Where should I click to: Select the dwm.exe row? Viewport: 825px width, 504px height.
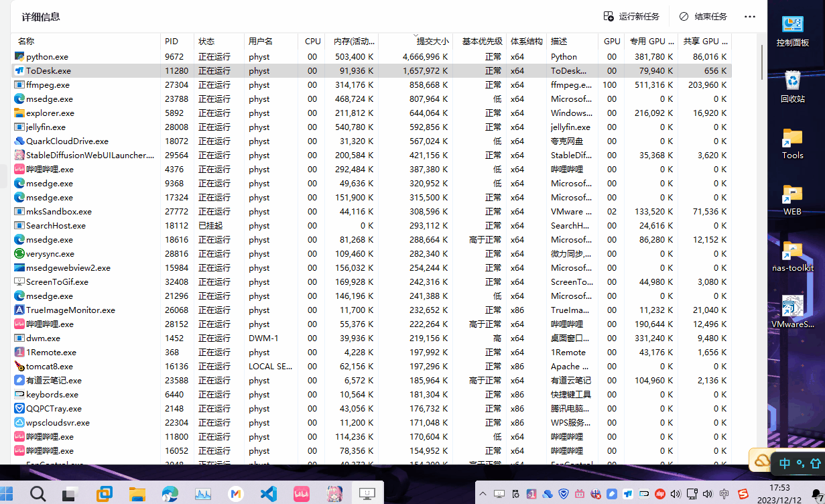[372, 338]
